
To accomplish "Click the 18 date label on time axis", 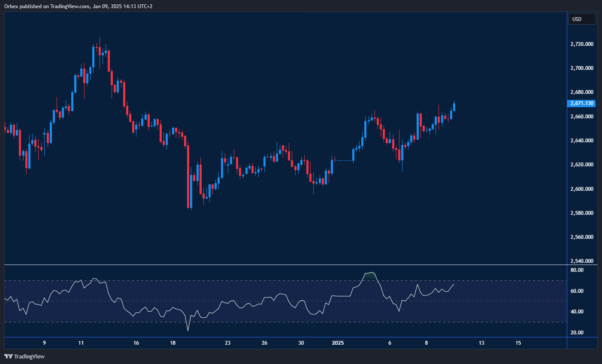I will pos(173,343).
